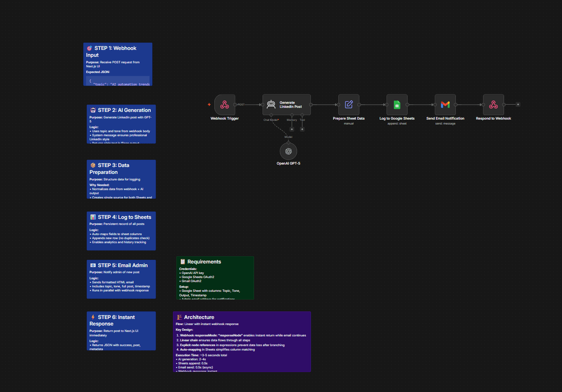Click the POST connection label
This screenshot has width=562, height=392.
pos(241,104)
